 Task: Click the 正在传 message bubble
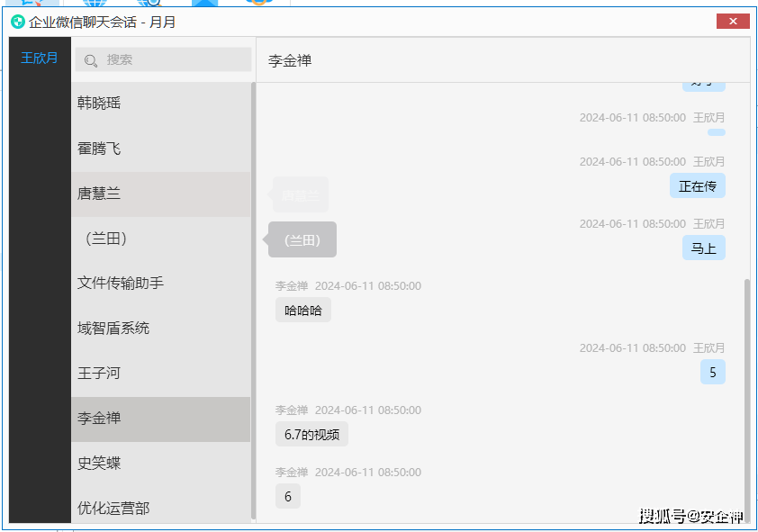click(697, 186)
